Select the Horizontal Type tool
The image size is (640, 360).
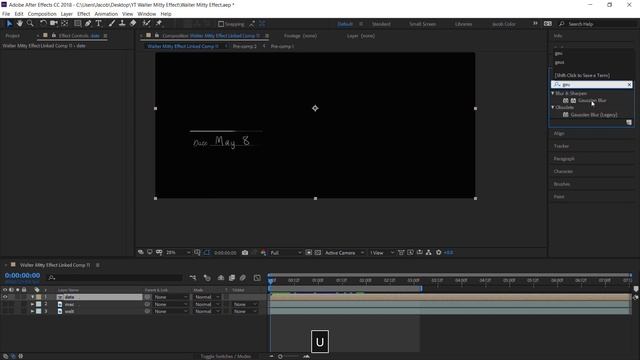[x=98, y=24]
